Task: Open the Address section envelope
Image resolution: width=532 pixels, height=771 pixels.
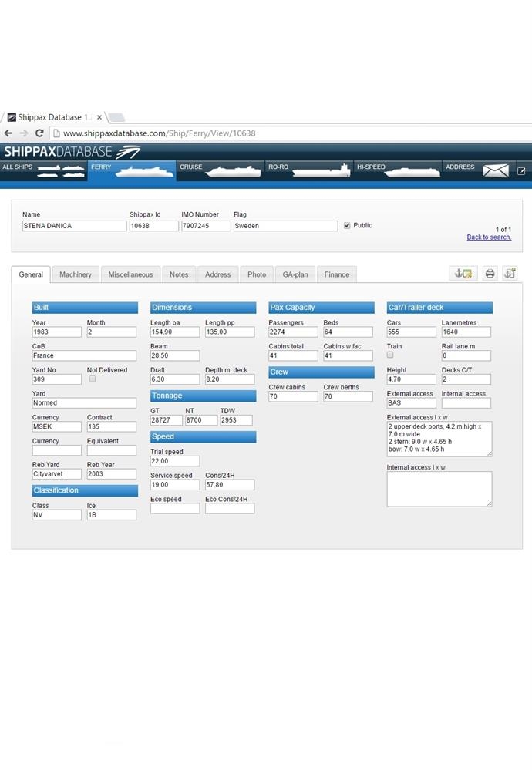Action: tap(495, 170)
